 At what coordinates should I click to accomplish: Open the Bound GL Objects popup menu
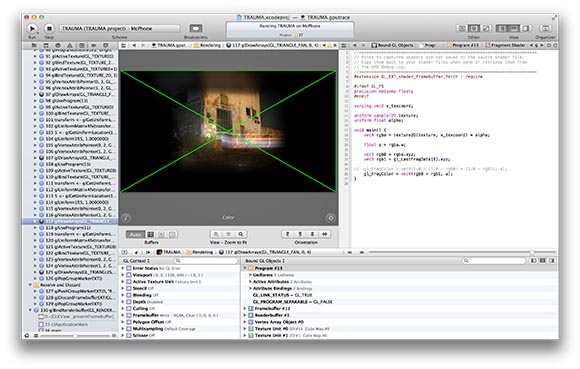click(264, 261)
